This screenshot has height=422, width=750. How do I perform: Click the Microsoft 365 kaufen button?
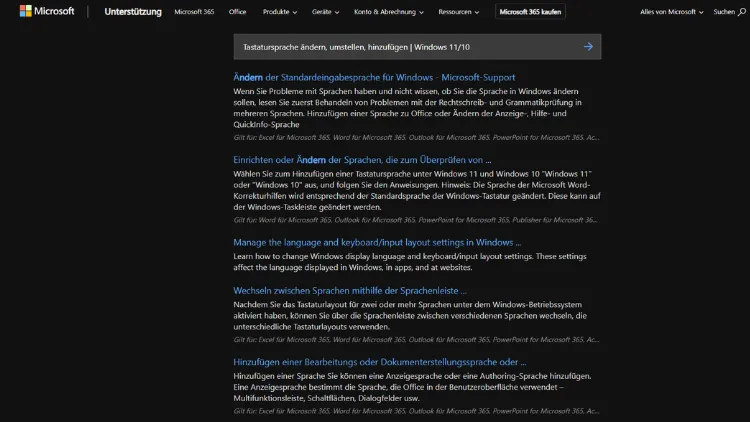coord(530,11)
